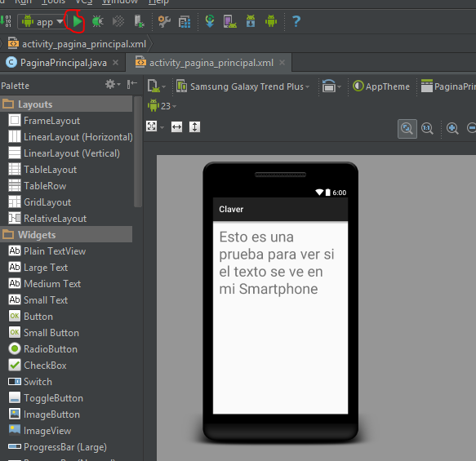Open the configuration to render dropdown
The width and height of the screenshot is (476, 461).
point(156,86)
